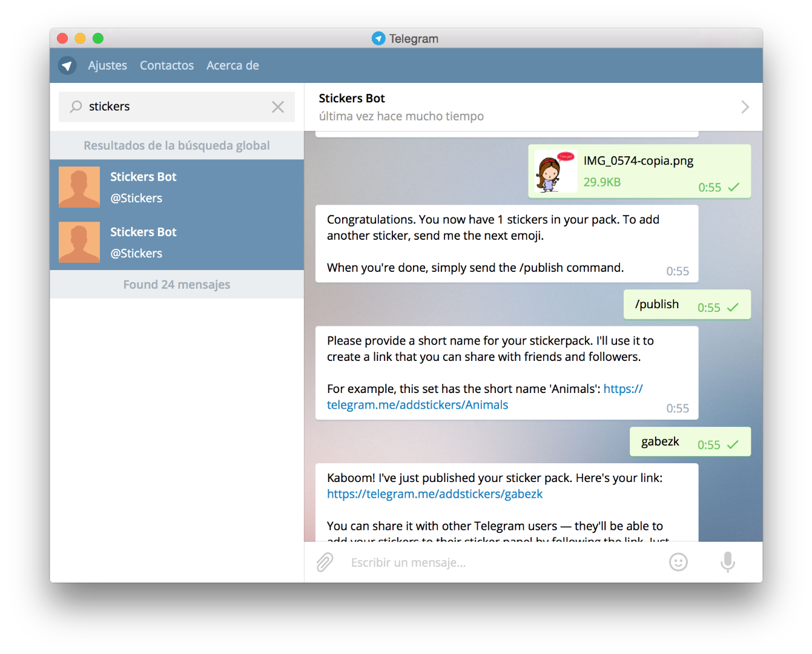Open the emoji picker smiley icon
This screenshot has height=654, width=812.
(678, 563)
